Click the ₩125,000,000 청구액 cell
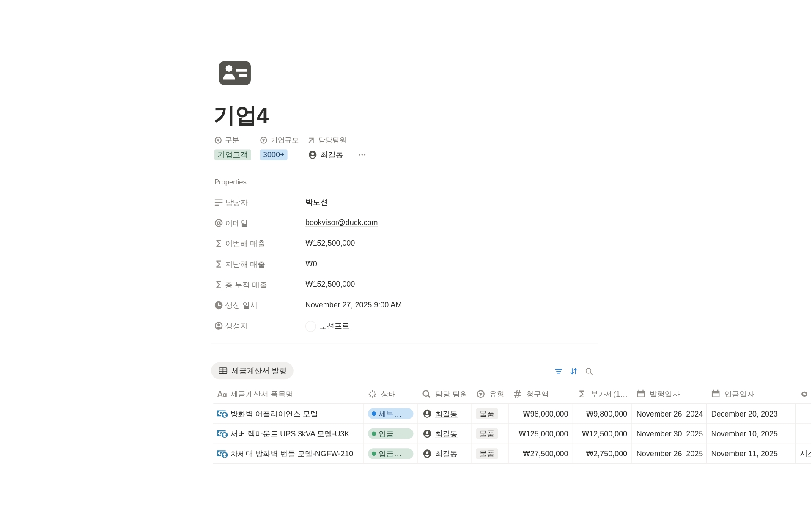812x507 pixels. (540, 434)
